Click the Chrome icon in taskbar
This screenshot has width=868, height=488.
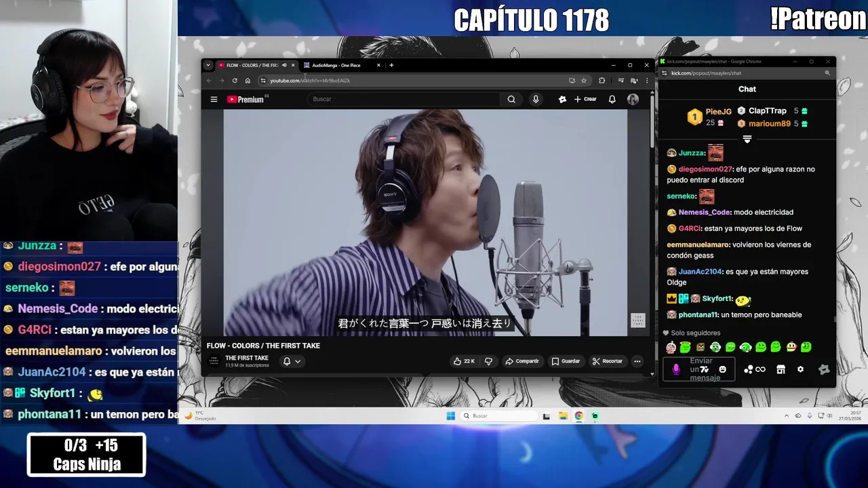pos(579,416)
